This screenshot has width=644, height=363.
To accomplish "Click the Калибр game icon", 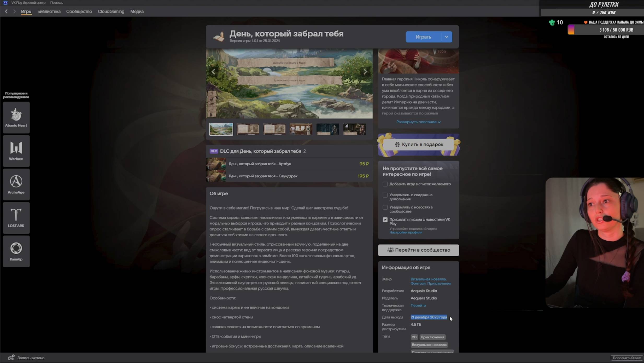I will pyautogui.click(x=16, y=251).
